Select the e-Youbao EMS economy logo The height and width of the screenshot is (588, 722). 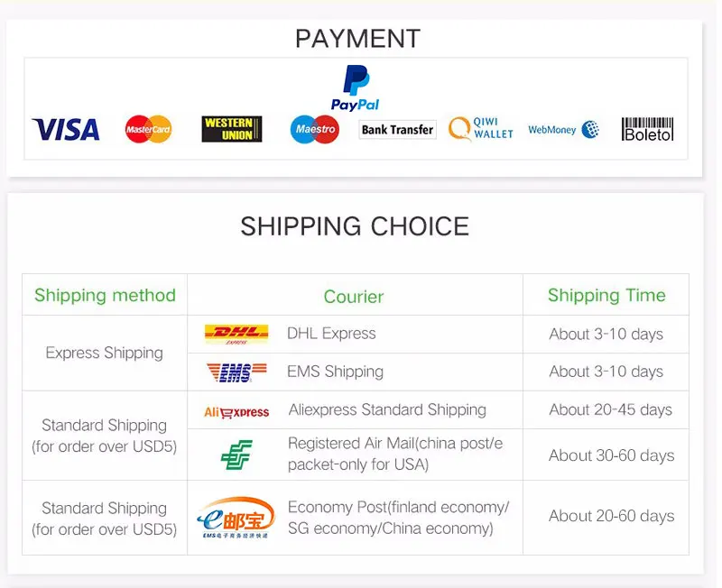pos(236,518)
